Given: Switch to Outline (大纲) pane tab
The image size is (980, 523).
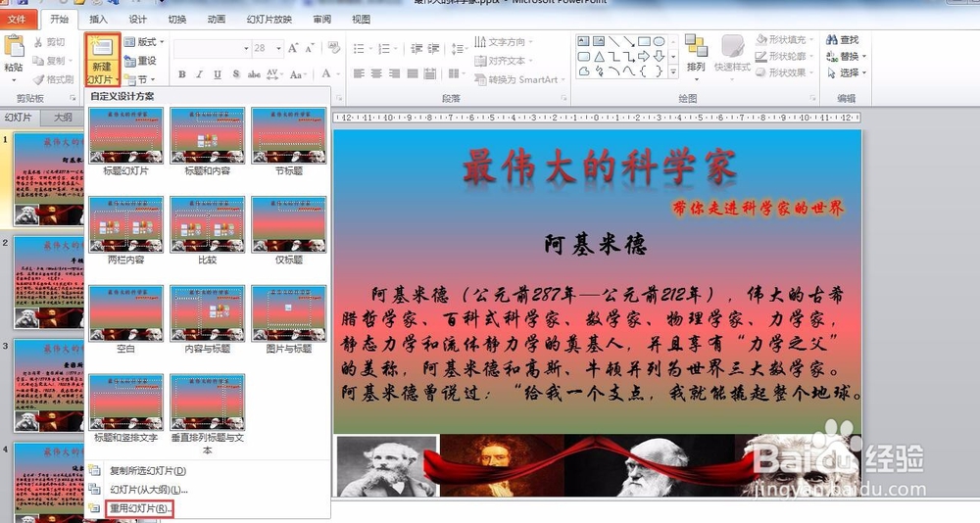Looking at the screenshot, I should coord(63,118).
